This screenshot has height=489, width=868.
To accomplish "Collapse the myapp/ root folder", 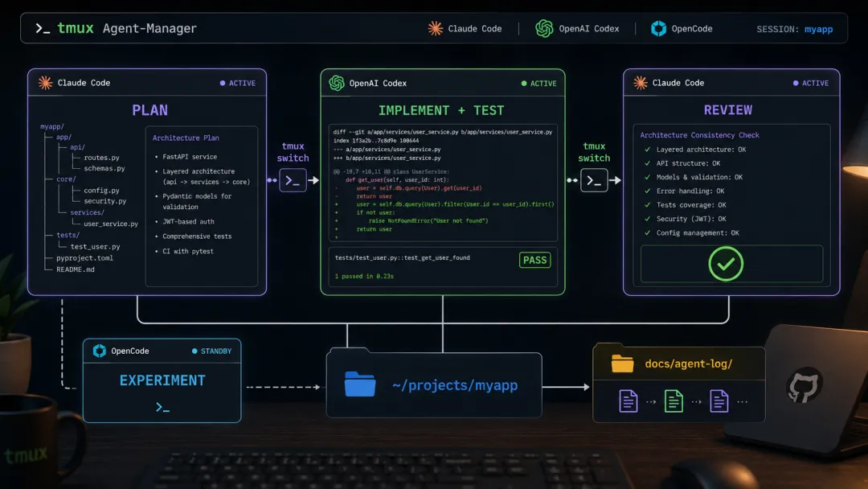I will click(x=52, y=127).
